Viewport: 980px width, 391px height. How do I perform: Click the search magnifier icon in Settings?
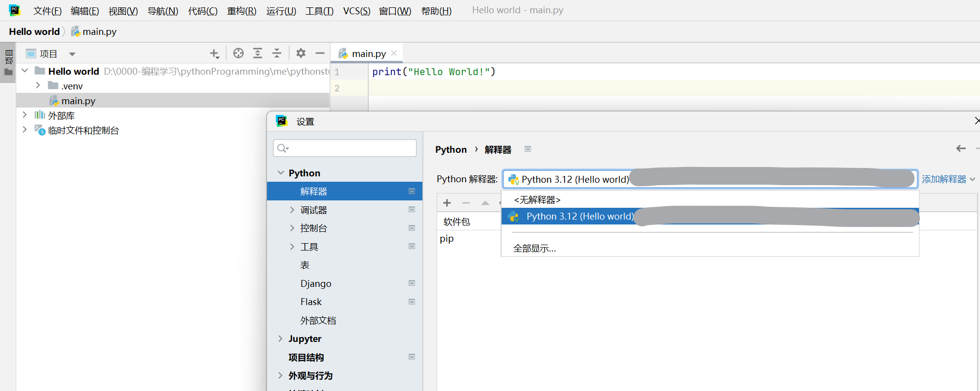click(x=282, y=148)
